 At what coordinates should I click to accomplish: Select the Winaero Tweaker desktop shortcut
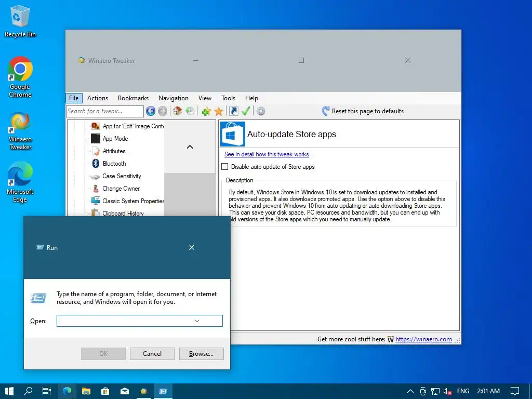(20, 131)
